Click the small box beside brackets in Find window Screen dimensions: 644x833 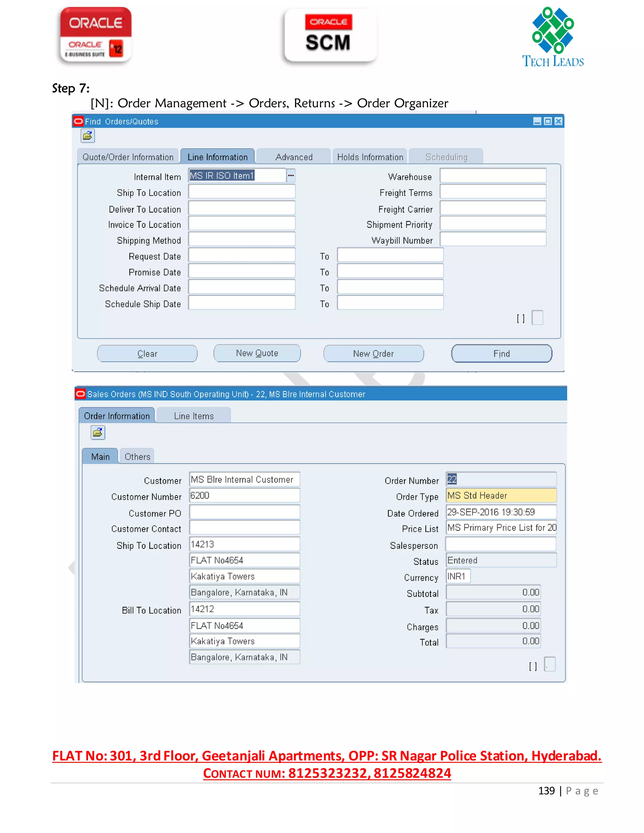click(x=537, y=318)
